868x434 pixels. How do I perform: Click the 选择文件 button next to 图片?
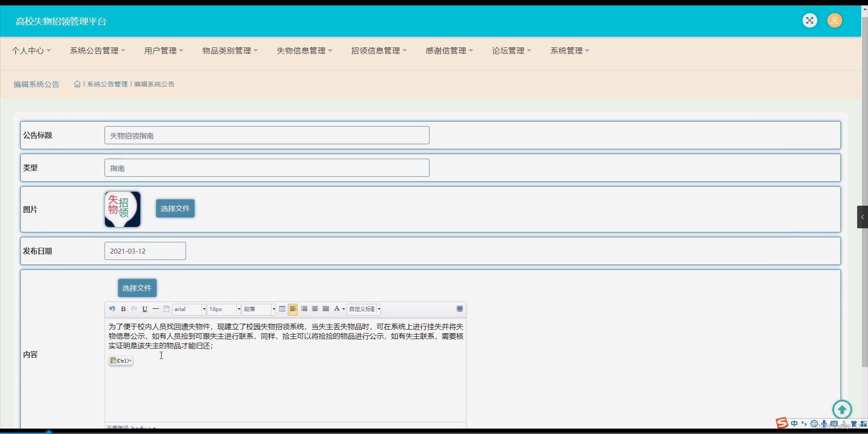click(x=175, y=208)
